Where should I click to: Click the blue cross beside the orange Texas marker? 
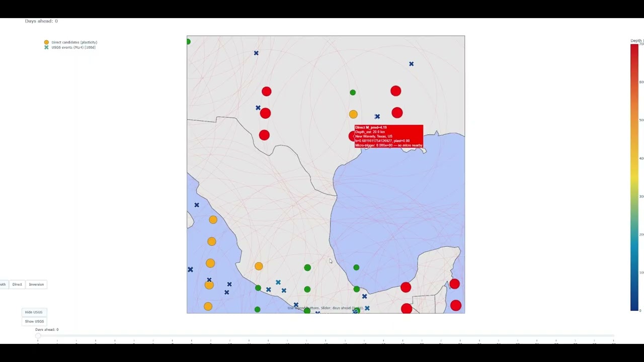(x=377, y=117)
